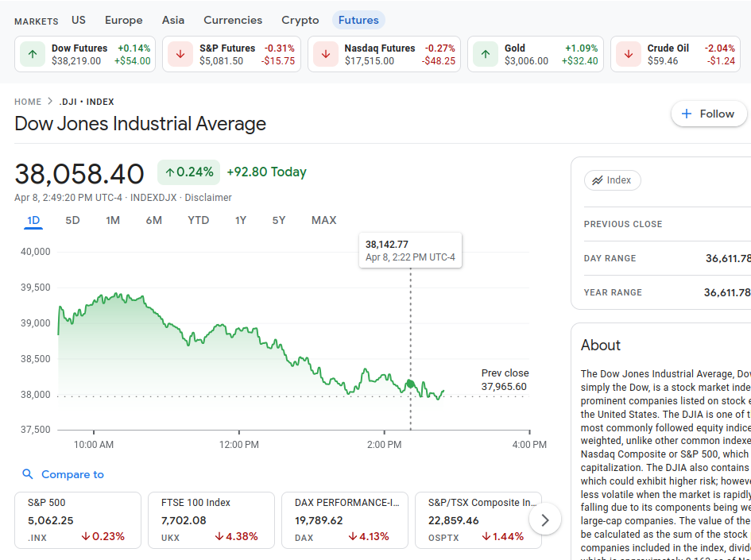Click breadcrumb chevron after HOME
The height and width of the screenshot is (560, 751).
[x=50, y=102]
